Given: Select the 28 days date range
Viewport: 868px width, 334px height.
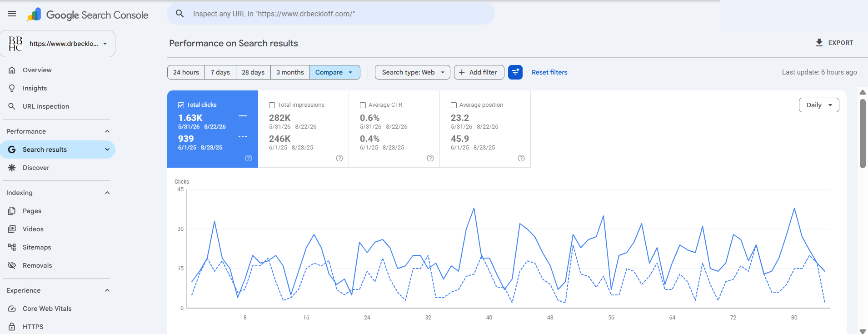Looking at the screenshot, I should (x=253, y=72).
